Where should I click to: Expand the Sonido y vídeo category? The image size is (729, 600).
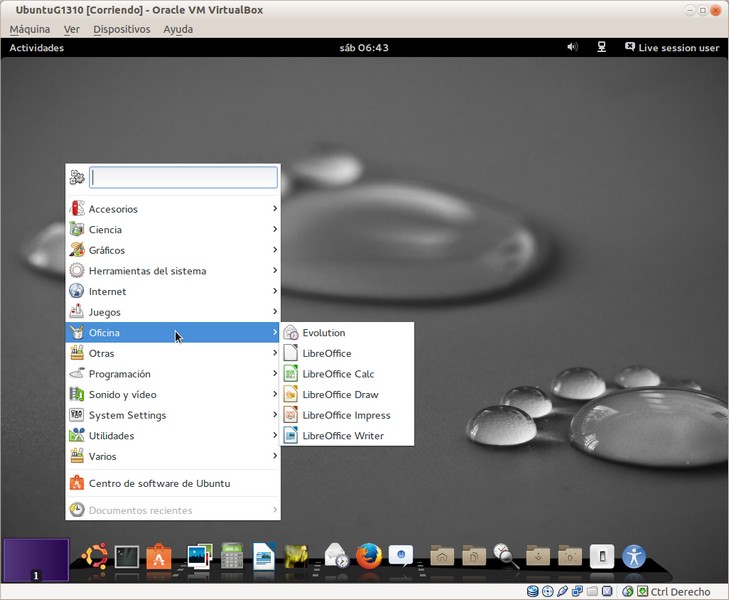coord(173,395)
